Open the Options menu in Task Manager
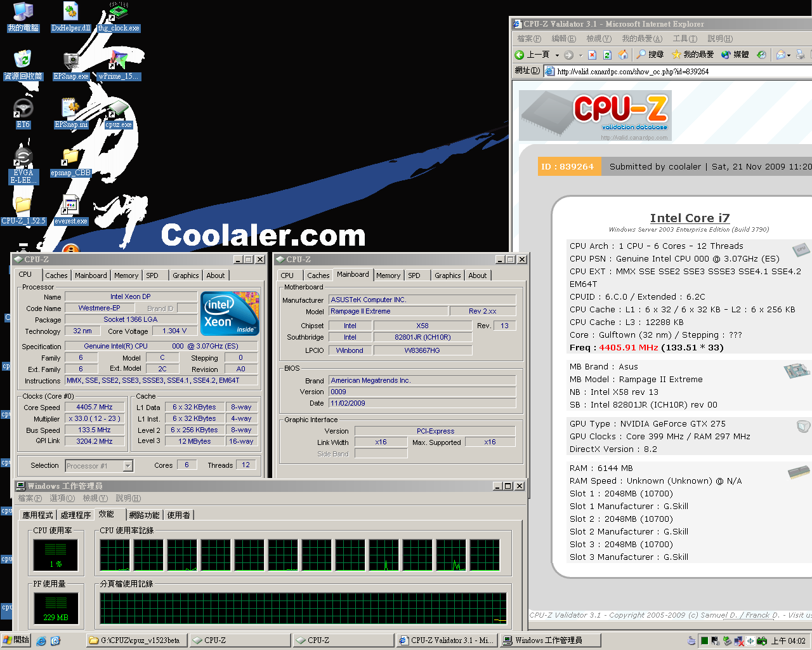Viewport: 812px width, 650px height. coord(62,498)
